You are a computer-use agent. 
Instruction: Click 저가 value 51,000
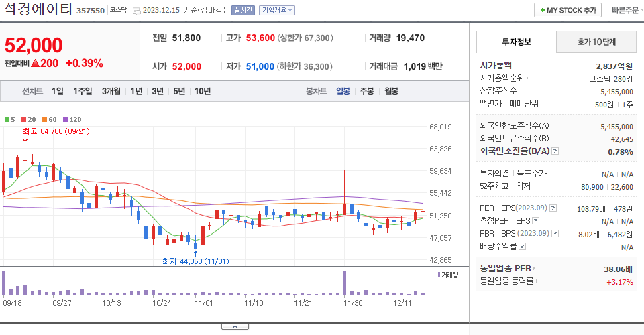point(260,66)
